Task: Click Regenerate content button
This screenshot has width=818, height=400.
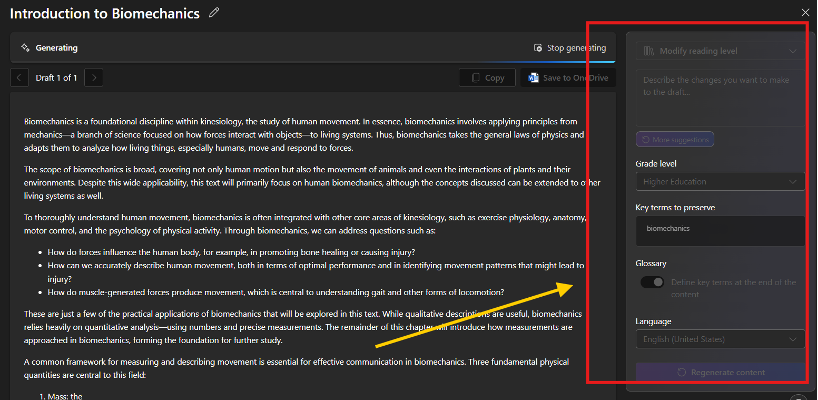Action: (x=720, y=372)
